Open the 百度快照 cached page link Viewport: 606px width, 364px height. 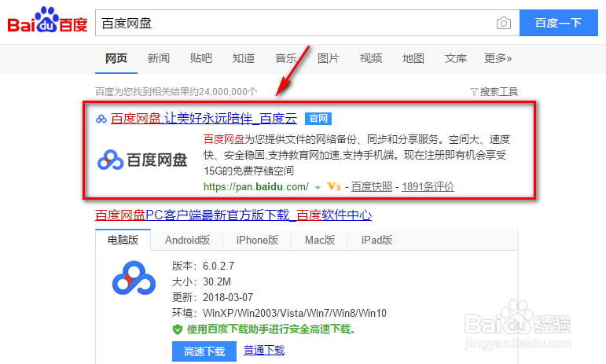coord(372,186)
